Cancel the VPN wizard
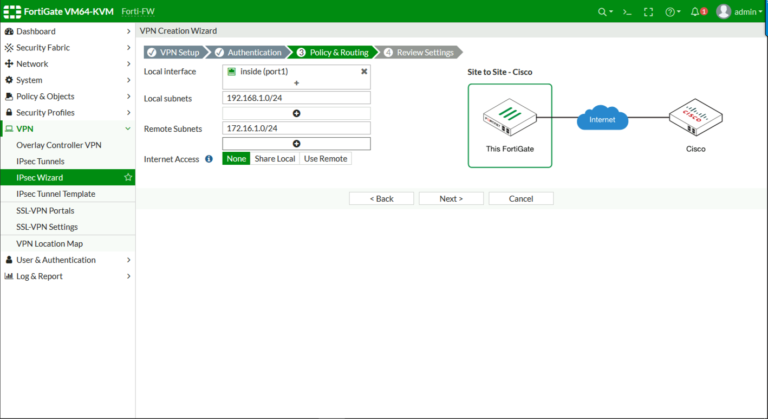Image resolution: width=768 pixels, height=419 pixels. 521,198
